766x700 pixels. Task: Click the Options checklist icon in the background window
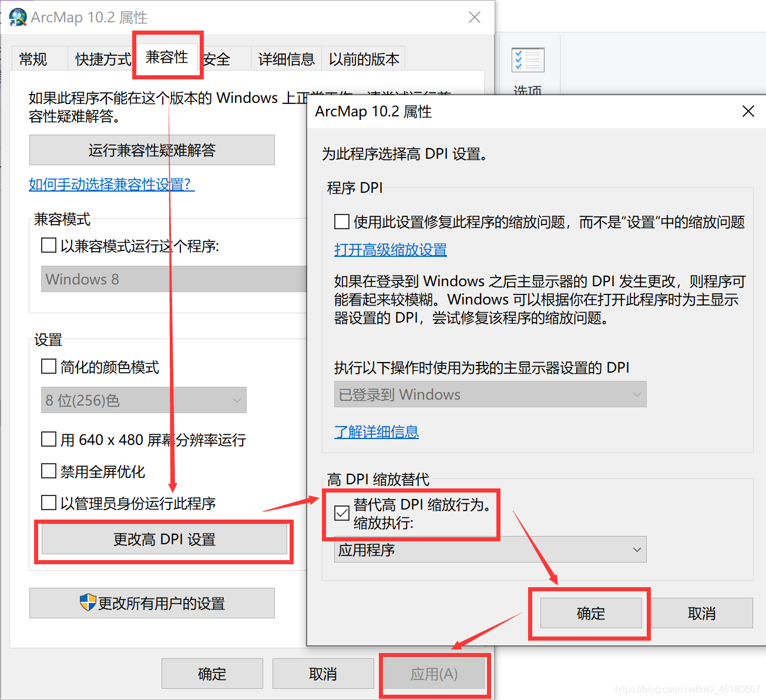point(528,60)
